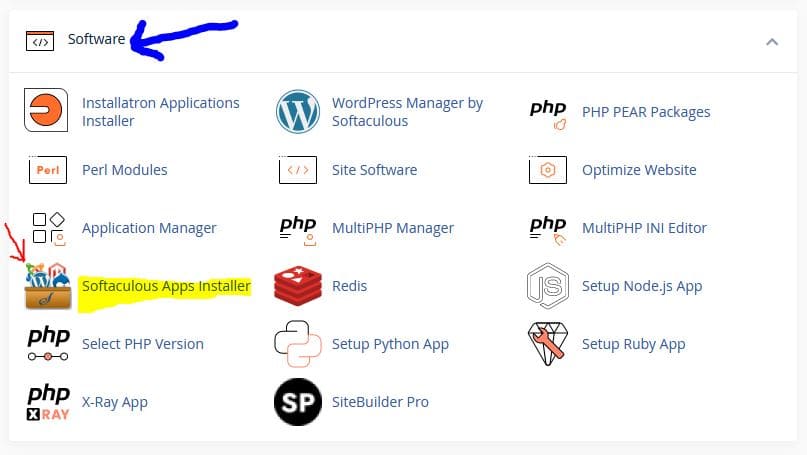Click the X-Ray App link
Viewport: 807px width, 455px height.
(115, 402)
